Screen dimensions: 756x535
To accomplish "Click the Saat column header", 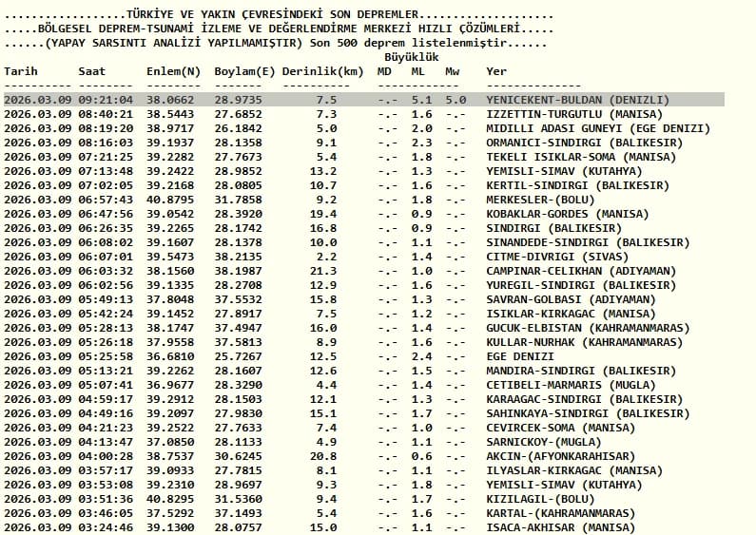I will point(91,71).
